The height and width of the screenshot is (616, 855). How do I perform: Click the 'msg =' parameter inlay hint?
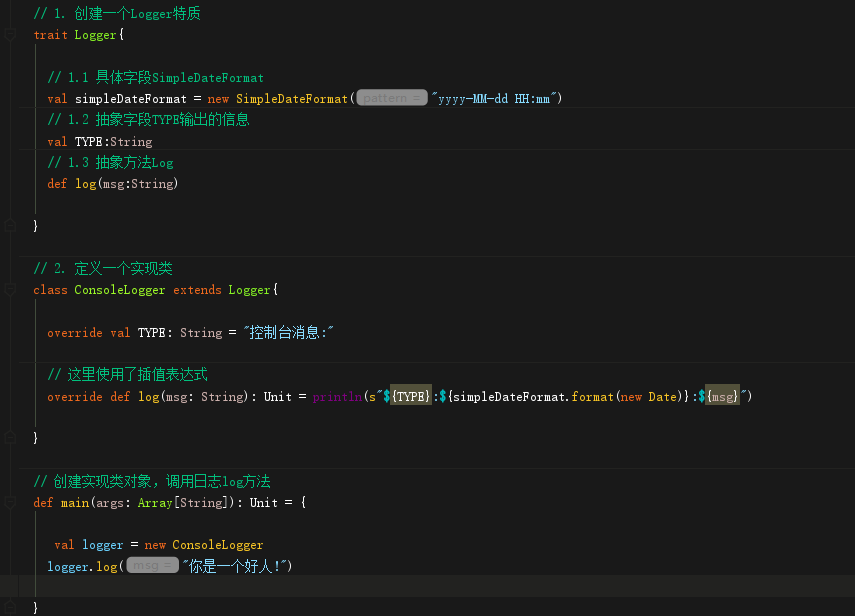(152, 565)
